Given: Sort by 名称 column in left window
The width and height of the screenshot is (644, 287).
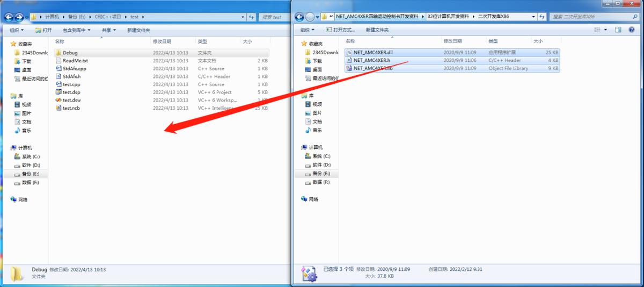Looking at the screenshot, I should coord(60,41).
